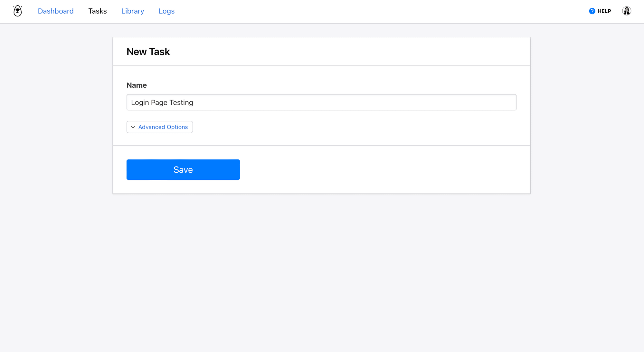Viewport: 644px width, 352px height.
Task: Toggle the Advanced Options panel open
Action: (x=159, y=127)
